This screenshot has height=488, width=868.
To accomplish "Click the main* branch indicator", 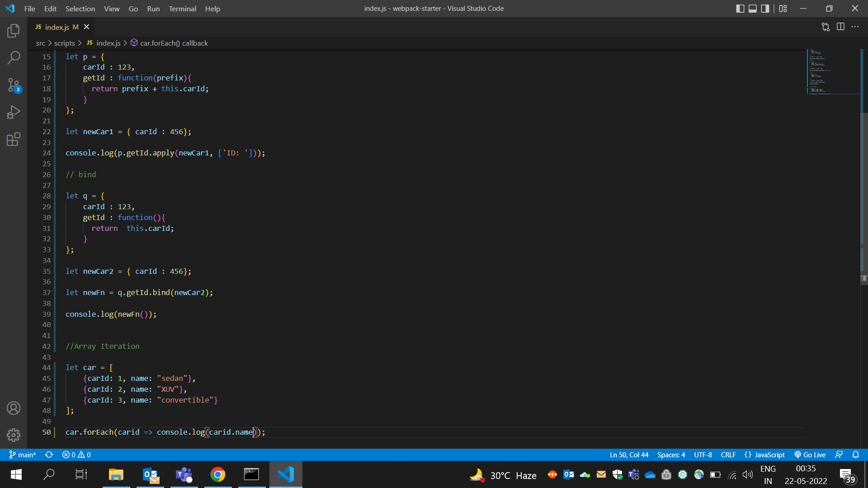I will click(x=22, y=455).
